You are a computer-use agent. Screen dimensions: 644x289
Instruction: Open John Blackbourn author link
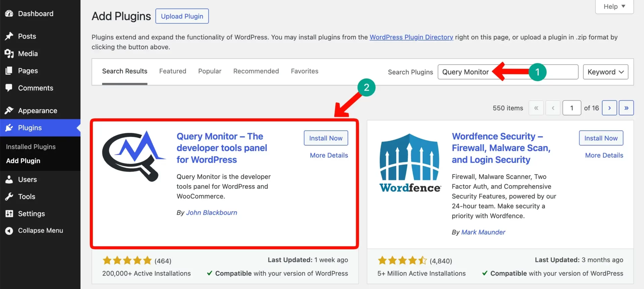[212, 213]
